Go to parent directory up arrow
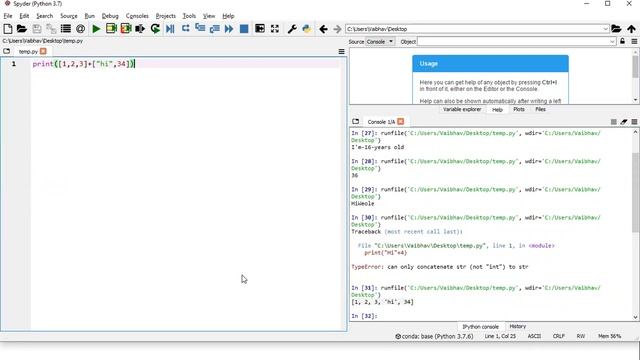Screen dimensions: 640x360 [631, 29]
